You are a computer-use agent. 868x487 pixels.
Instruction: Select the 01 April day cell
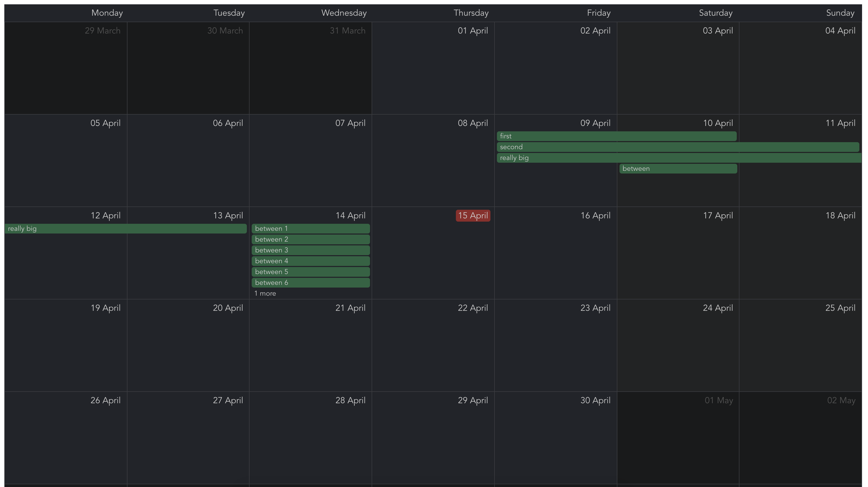point(433,71)
